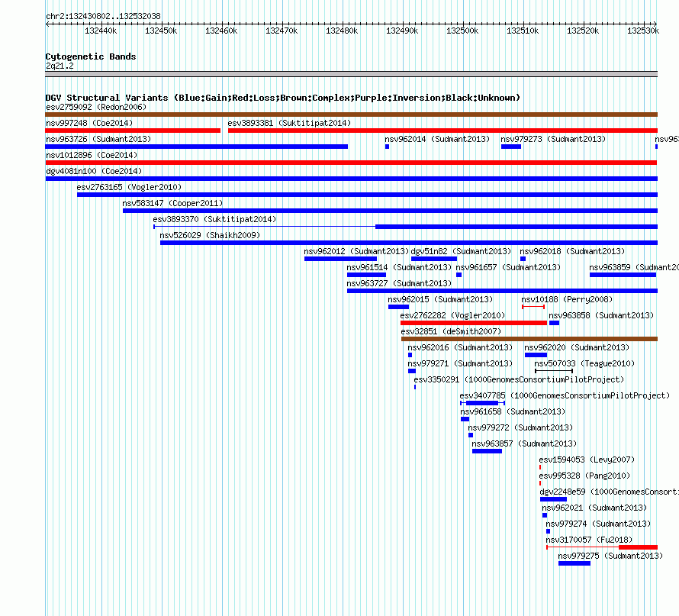This screenshot has height=616, width=679.
Task: Click nsv961514 (Sudmant2013) label
Action: [399, 267]
